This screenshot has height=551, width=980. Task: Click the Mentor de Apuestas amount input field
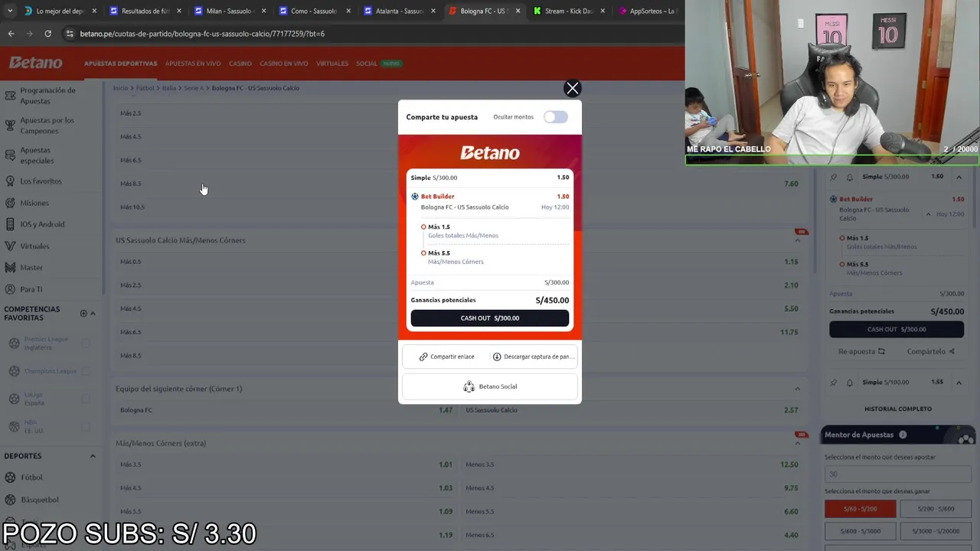(x=898, y=474)
